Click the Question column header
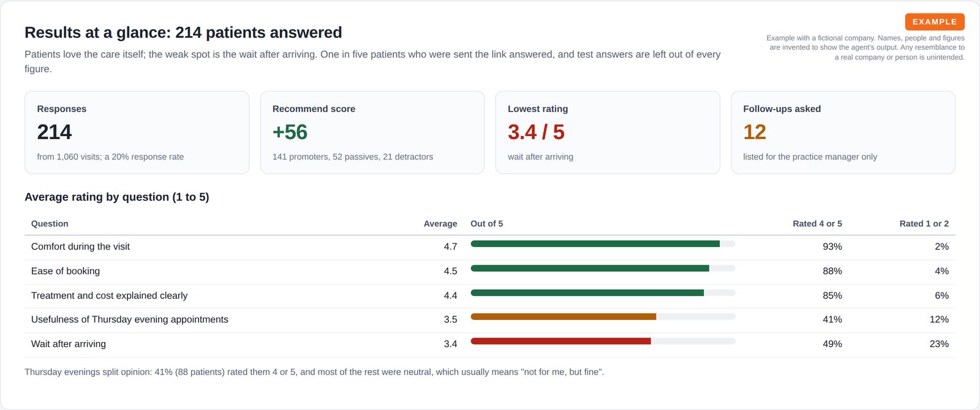 (x=50, y=224)
